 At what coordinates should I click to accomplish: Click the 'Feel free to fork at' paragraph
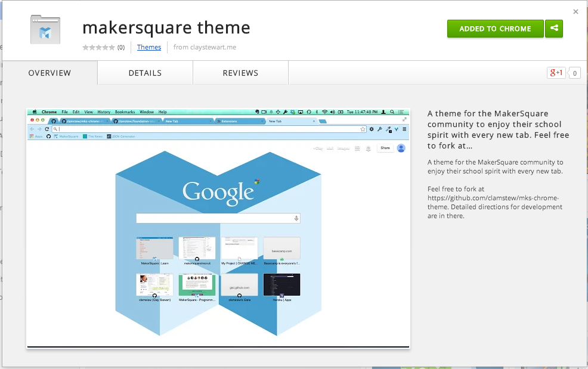point(494,203)
